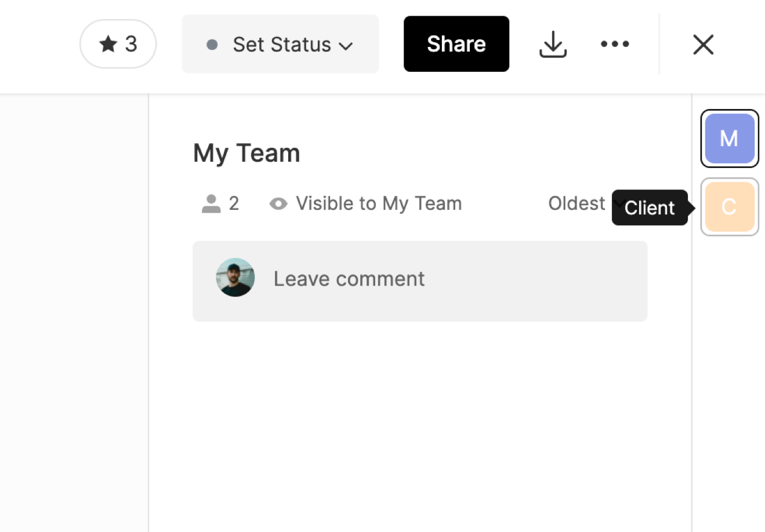The height and width of the screenshot is (532, 765).
Task: Click the eye icon for visibility
Action: [278, 203]
